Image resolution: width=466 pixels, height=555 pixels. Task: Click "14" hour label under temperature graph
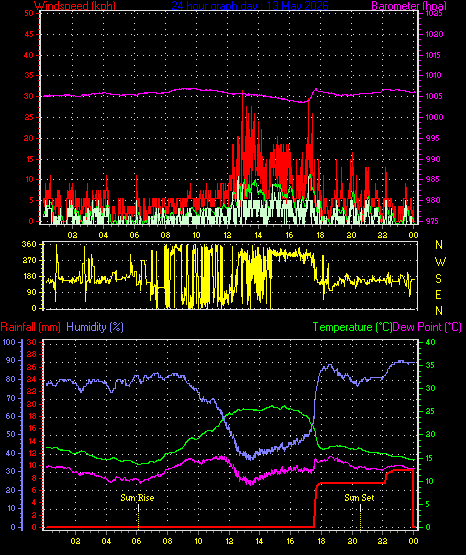pos(259,541)
